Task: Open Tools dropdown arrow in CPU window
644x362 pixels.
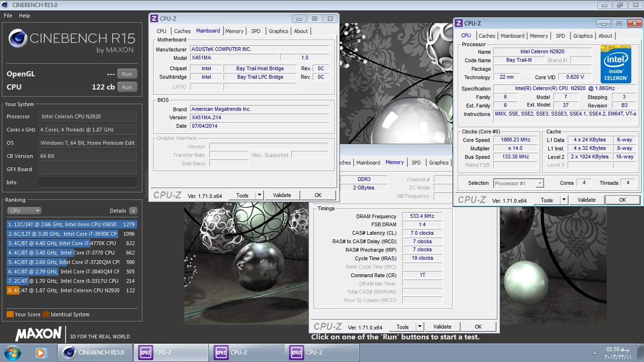Action: tap(564, 200)
